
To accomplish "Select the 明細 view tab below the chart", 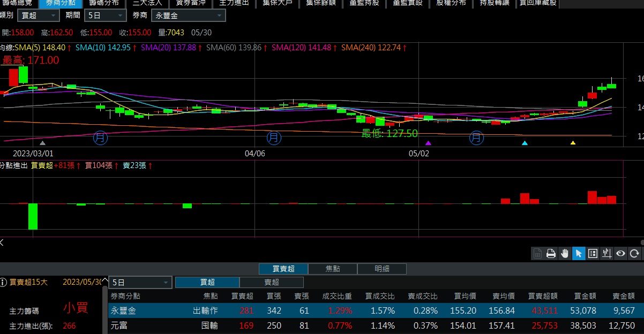I will click(382, 269).
